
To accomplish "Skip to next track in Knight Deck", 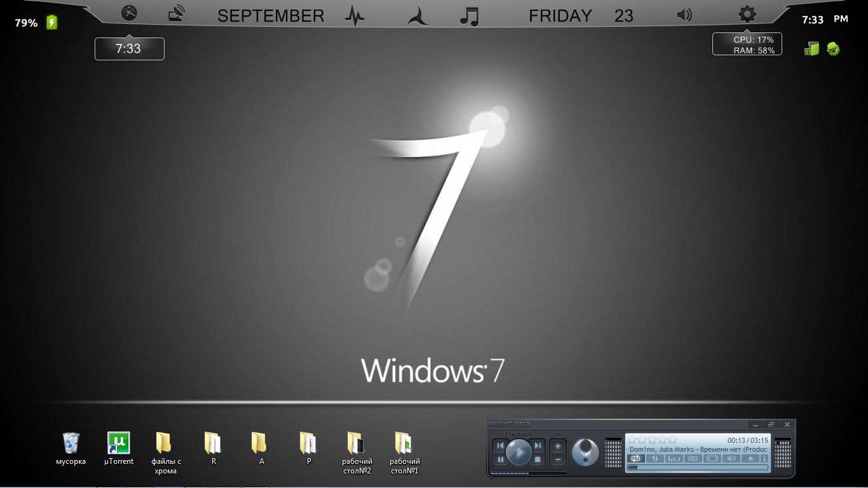I will pos(538,446).
